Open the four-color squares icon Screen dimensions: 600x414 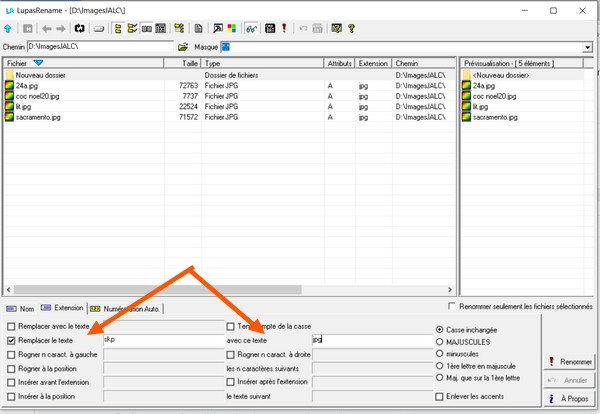click(232, 28)
